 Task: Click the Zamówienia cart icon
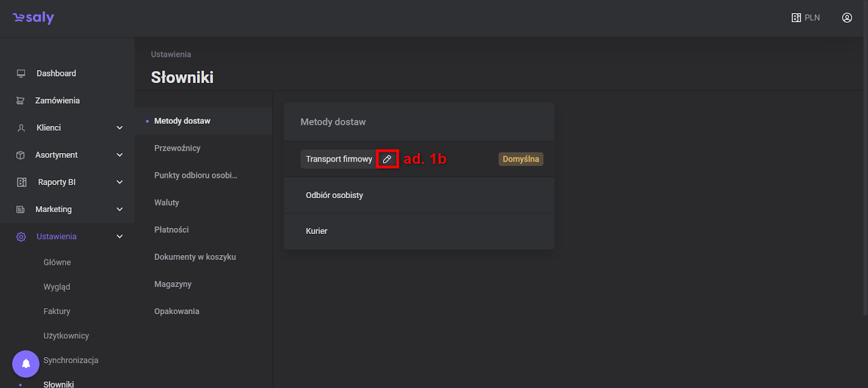(21, 100)
